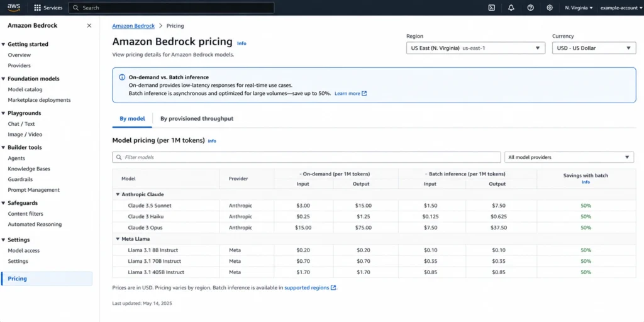This screenshot has height=322, width=644.
Task: Open the example-account menu
Action: (621, 8)
